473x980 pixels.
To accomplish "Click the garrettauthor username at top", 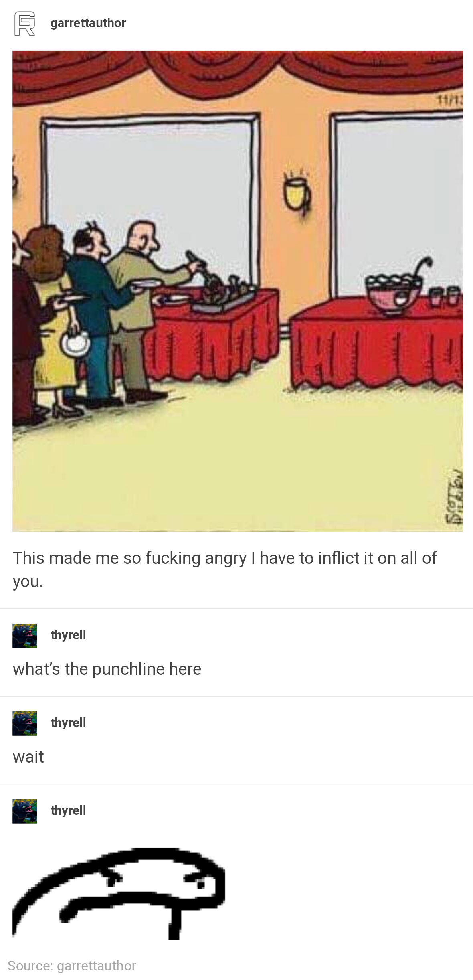I will (x=88, y=23).
